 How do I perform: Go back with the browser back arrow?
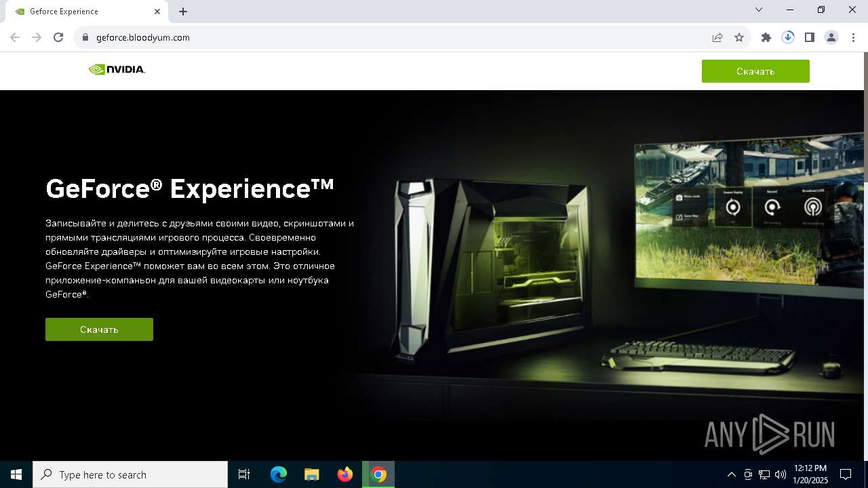coord(15,38)
